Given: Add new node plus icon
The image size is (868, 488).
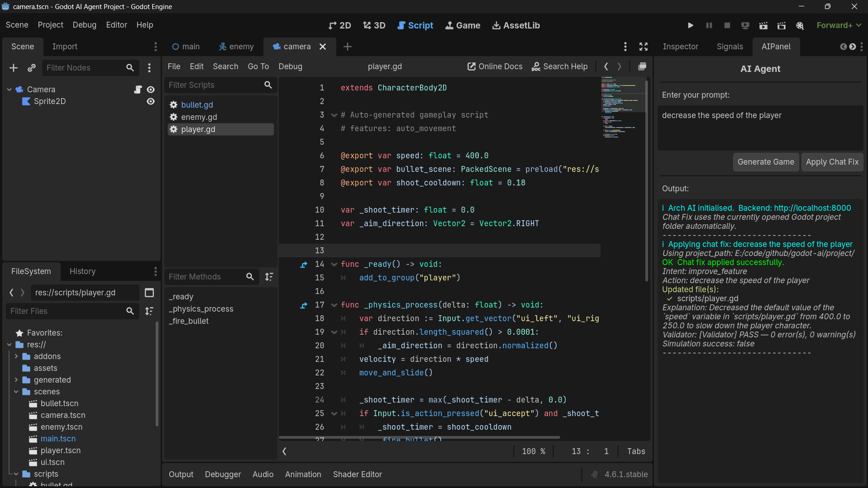Looking at the screenshot, I should (x=14, y=68).
